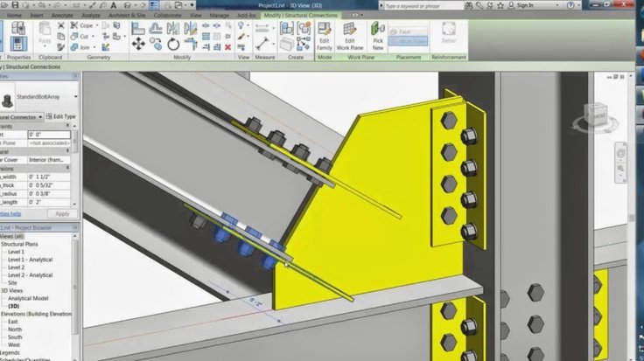
Task: Click the Edit Work Plane button
Action: (x=349, y=37)
